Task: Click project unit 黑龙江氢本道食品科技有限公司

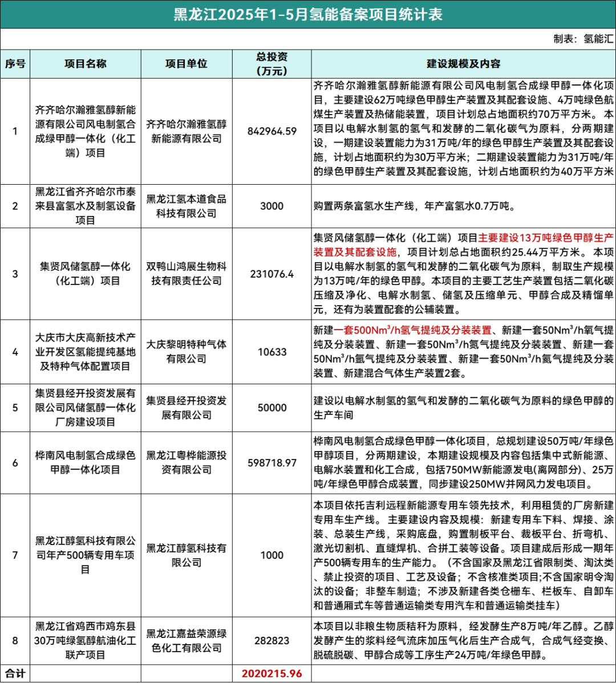Action: click(186, 206)
